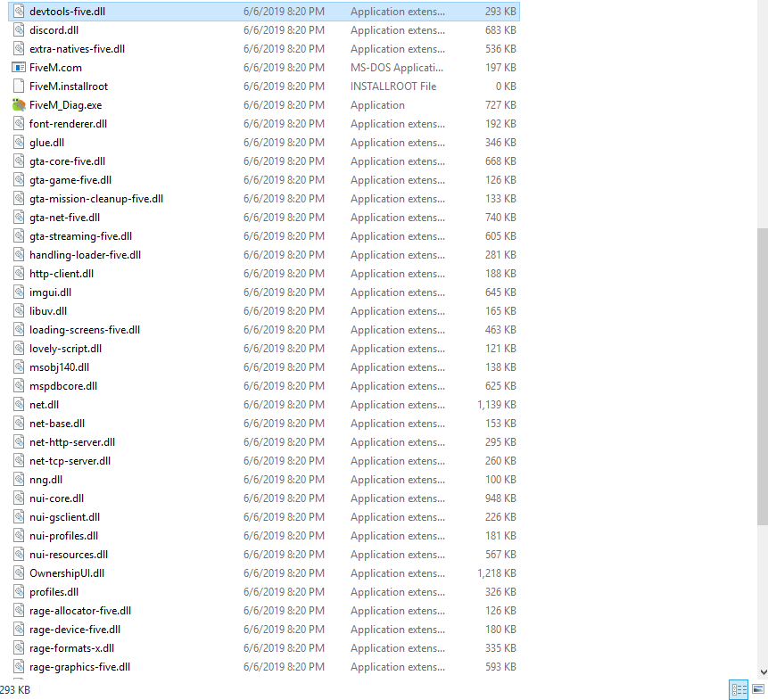
Task: Click the http-client.dll file icon
Action: coord(19,274)
